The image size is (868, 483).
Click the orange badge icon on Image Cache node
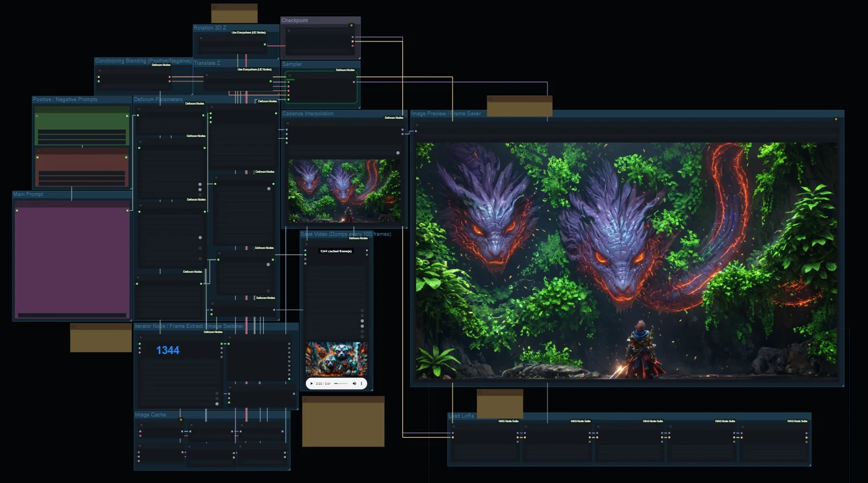(x=181, y=420)
